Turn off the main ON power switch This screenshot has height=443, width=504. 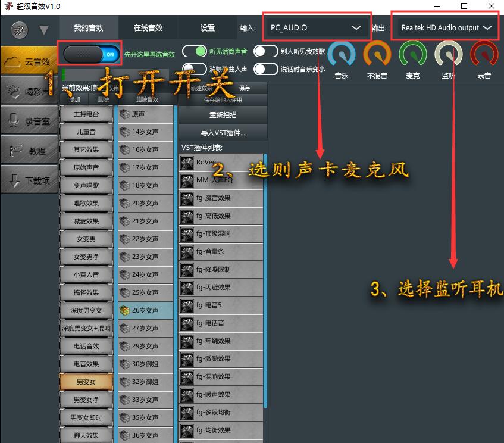click(89, 53)
